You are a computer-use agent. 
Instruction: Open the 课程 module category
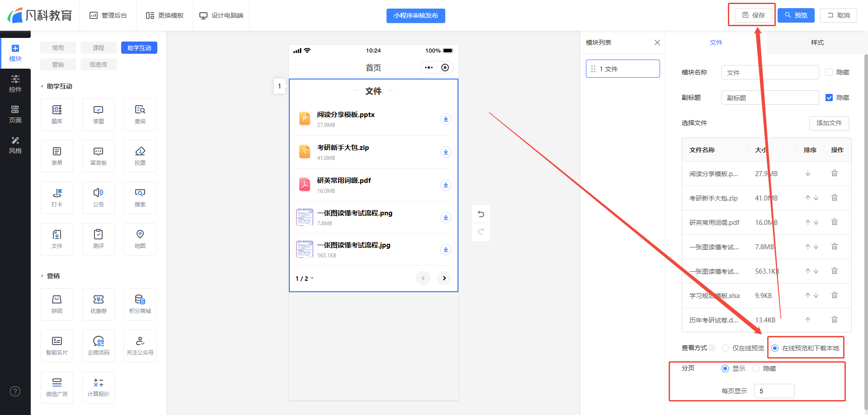[x=99, y=48]
